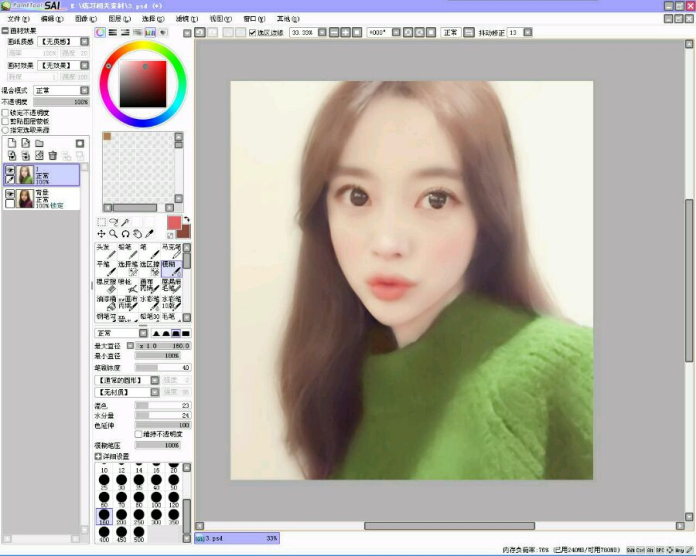The width and height of the screenshot is (696, 556).
Task: Select the magic wand tool
Action: tap(126, 222)
